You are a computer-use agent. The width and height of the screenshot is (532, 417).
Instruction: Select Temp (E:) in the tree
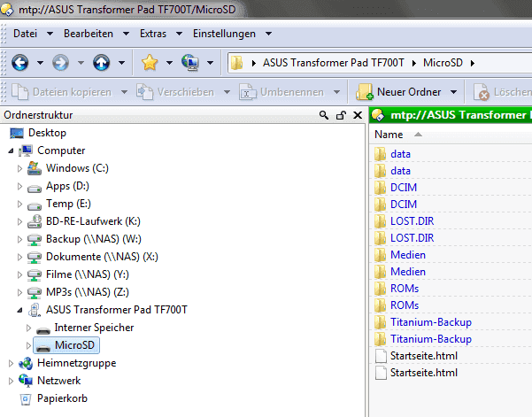(68, 204)
